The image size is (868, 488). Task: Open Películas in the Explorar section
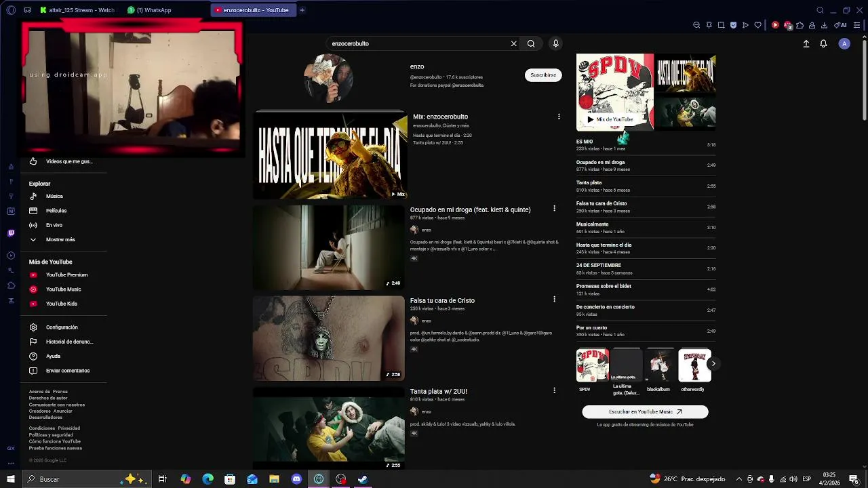tap(64, 211)
